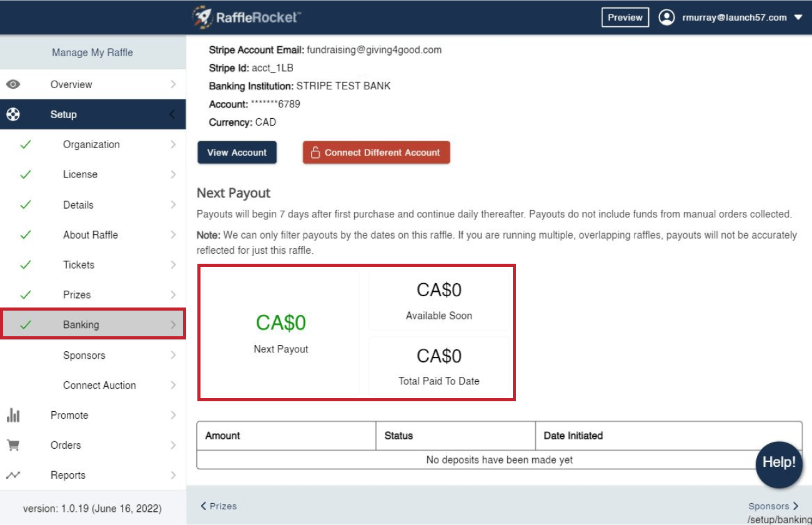Click the Overview eye icon
812x525 pixels.
(13, 84)
